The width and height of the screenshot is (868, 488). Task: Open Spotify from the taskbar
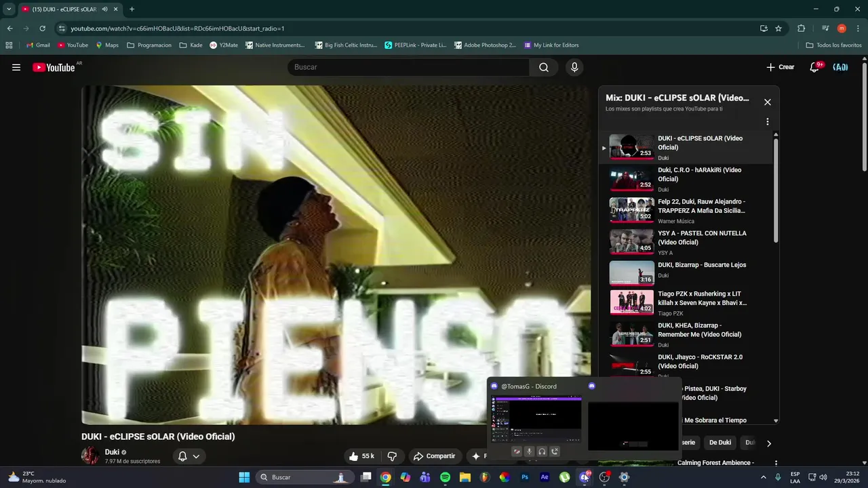445,477
